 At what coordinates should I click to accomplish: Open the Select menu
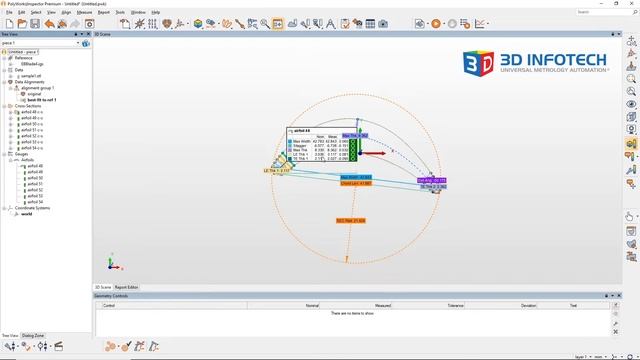(x=36, y=12)
